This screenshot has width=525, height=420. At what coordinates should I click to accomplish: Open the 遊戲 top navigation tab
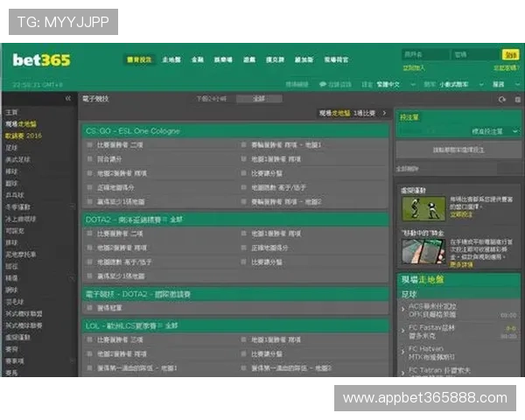249,59
